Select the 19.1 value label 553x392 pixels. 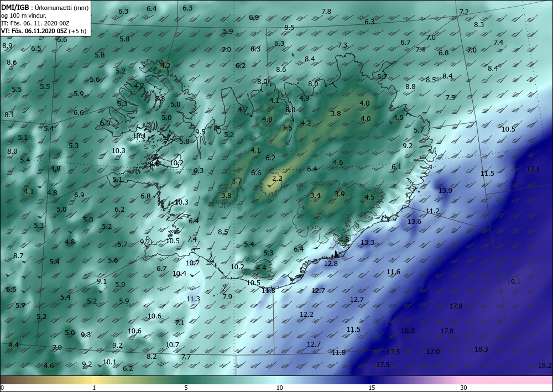coord(514,281)
